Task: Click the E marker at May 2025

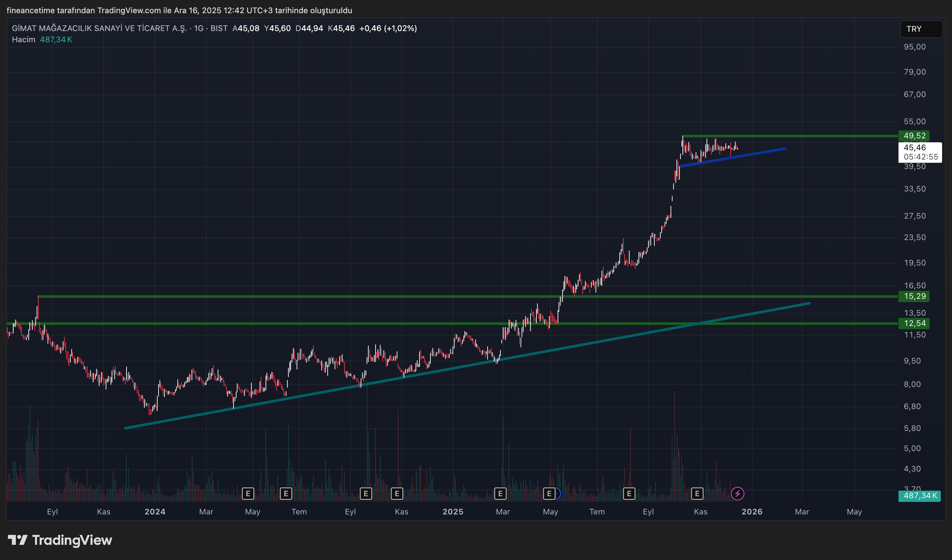Action: 549,493
